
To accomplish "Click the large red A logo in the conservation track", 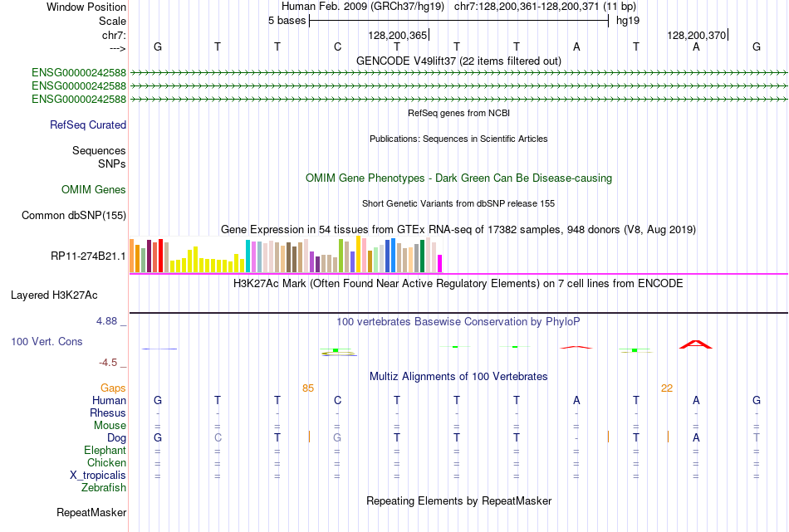I will click(x=695, y=344).
